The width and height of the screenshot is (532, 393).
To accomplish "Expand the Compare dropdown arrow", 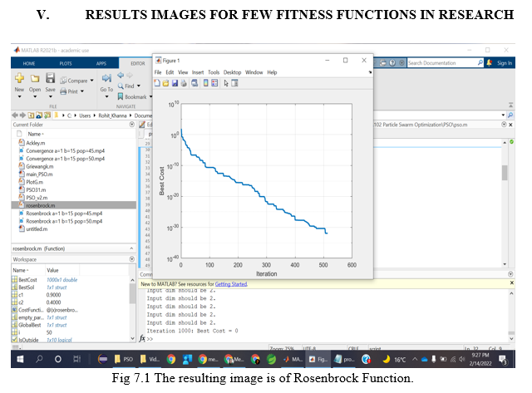I will 91,81.
